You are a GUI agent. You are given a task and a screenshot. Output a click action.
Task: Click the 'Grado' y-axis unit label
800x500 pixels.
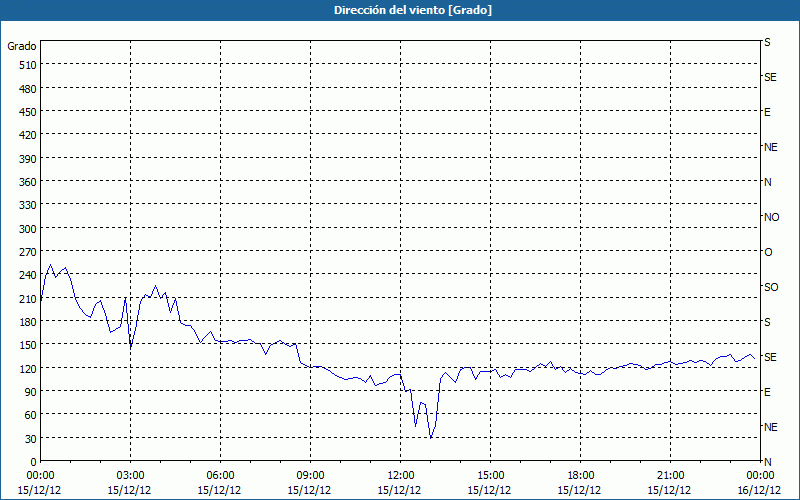pos(22,46)
